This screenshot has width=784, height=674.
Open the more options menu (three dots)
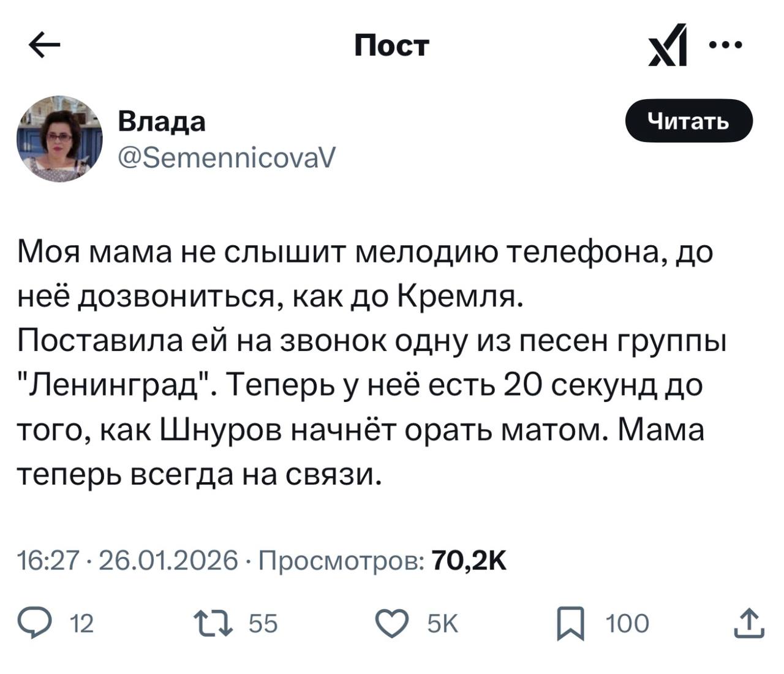pyautogui.click(x=726, y=44)
